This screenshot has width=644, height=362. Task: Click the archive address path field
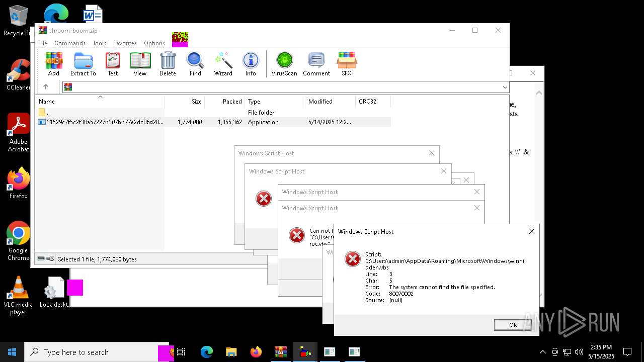click(x=285, y=87)
